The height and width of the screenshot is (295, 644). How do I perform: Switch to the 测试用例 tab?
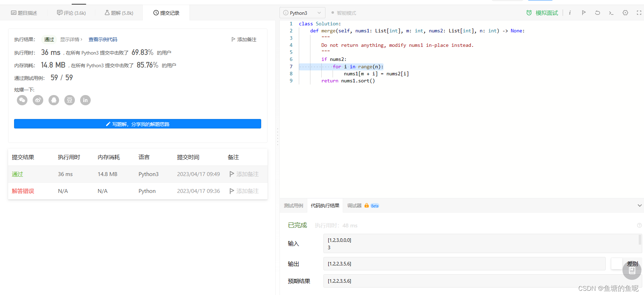[x=294, y=206]
